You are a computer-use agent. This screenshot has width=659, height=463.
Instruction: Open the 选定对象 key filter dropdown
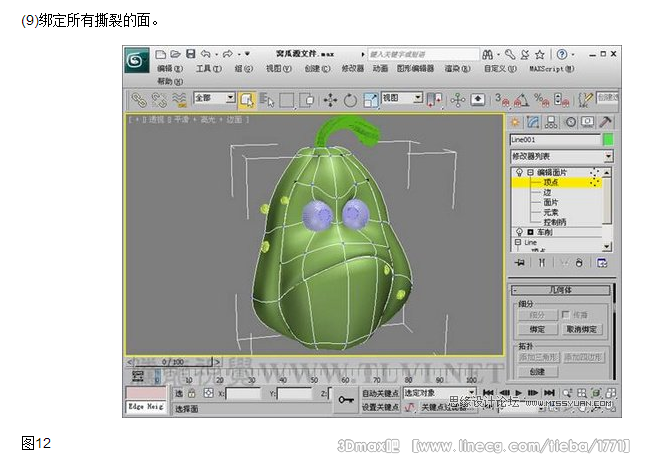[x=440, y=393]
